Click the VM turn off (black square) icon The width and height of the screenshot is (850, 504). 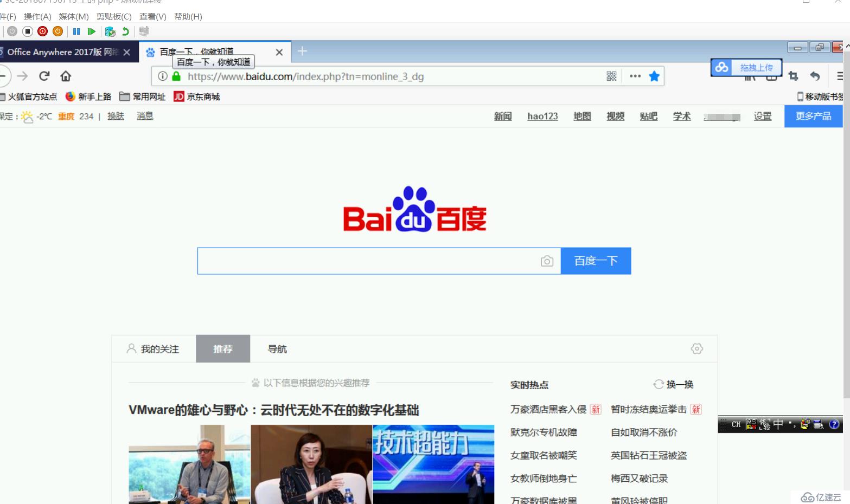tap(28, 31)
